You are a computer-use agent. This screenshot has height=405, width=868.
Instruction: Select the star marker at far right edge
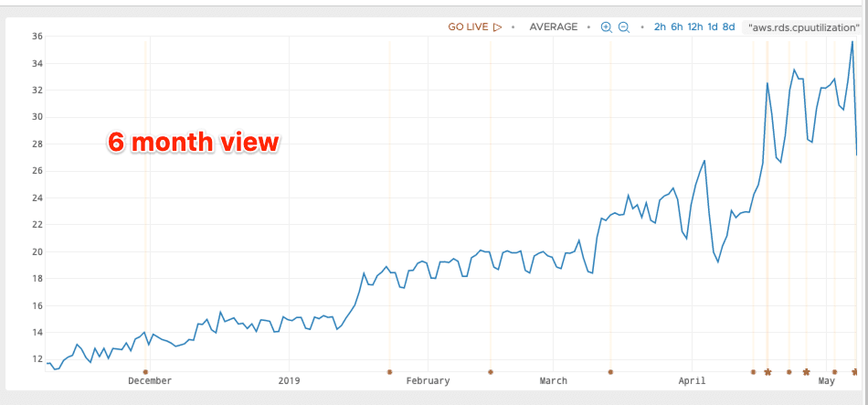point(855,372)
